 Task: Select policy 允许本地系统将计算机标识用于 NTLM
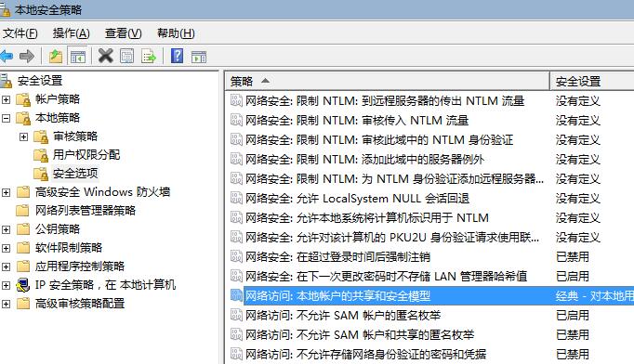pos(367,218)
